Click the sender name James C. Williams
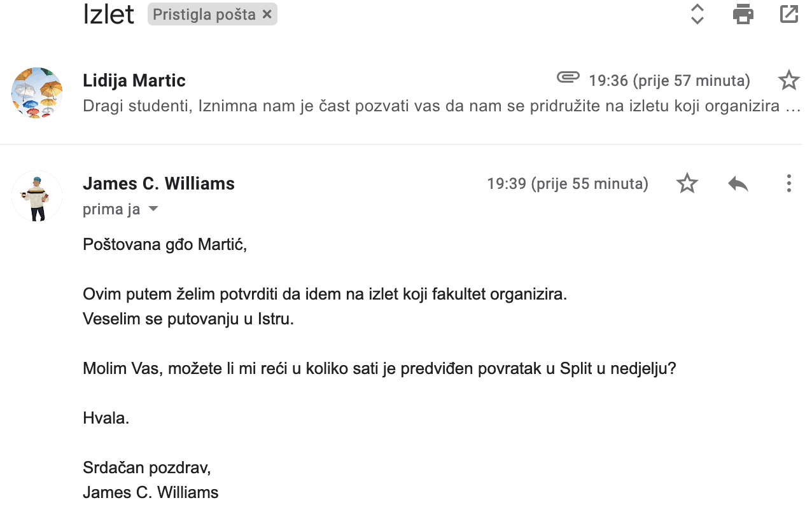 coord(158,184)
